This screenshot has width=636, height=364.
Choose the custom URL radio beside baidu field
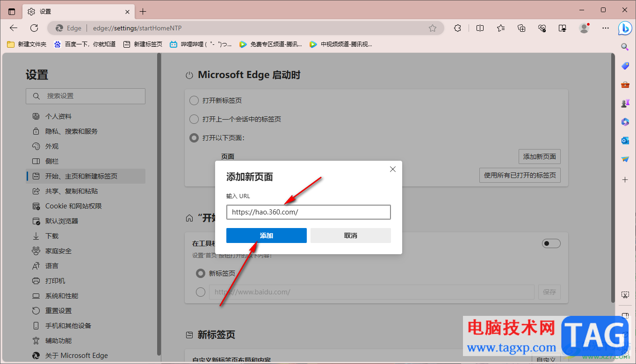pos(201,292)
